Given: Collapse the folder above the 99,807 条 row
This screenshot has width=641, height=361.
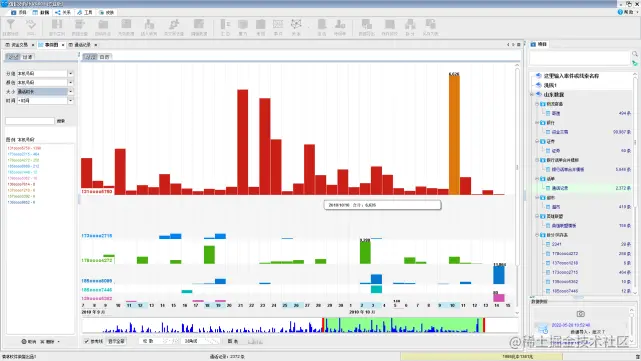Looking at the screenshot, I should click(537, 123).
